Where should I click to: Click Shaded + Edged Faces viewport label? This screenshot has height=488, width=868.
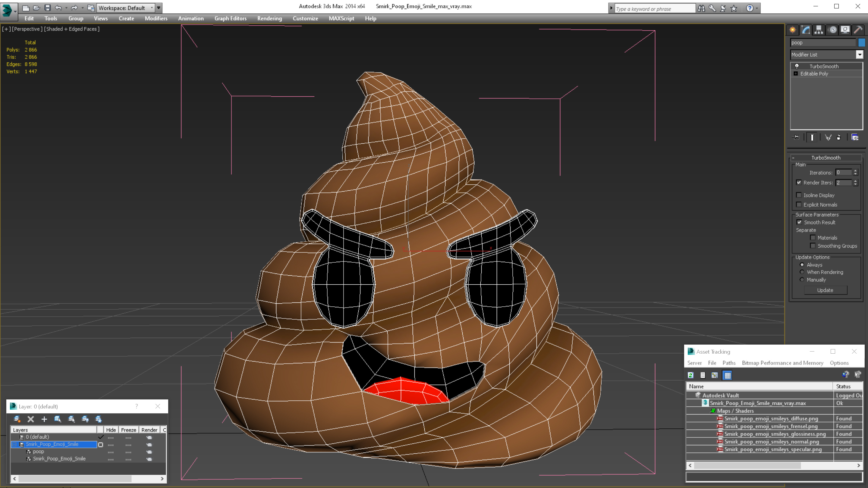(x=72, y=29)
